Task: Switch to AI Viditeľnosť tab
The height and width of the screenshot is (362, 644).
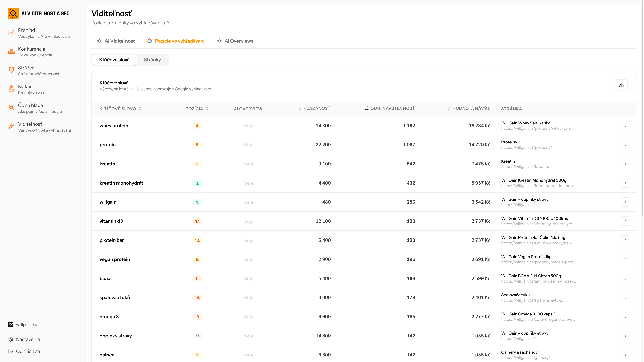Action: 116,41
